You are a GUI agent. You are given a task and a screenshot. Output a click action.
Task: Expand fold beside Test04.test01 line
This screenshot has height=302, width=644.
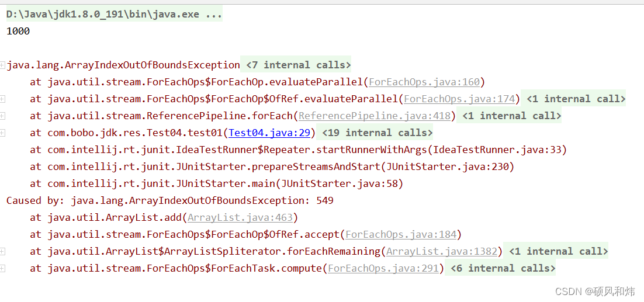2,133
